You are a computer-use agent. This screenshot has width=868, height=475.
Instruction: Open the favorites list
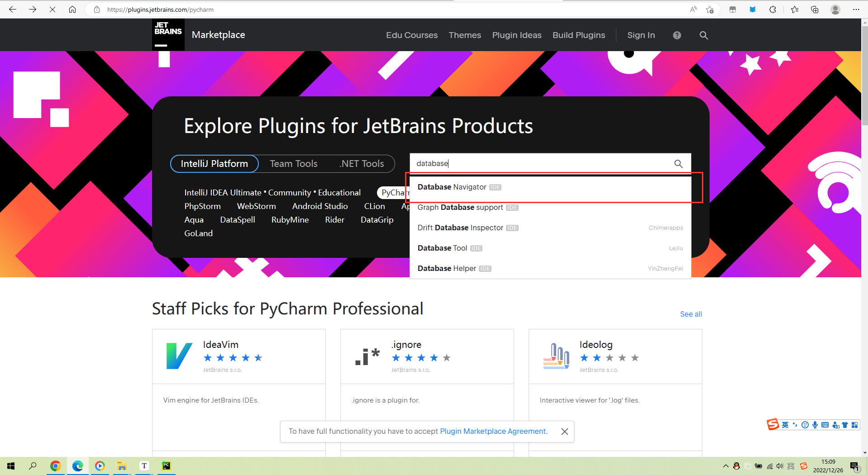coord(795,9)
